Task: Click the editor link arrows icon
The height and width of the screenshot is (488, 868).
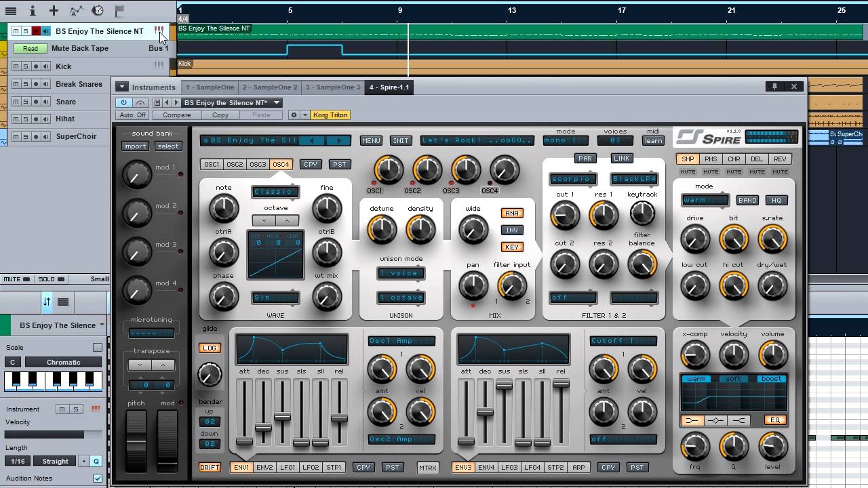Action: coord(47,302)
